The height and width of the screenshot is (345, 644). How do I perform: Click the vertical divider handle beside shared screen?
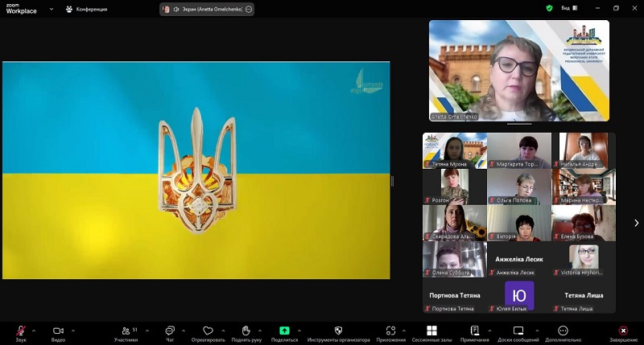pyautogui.click(x=392, y=181)
